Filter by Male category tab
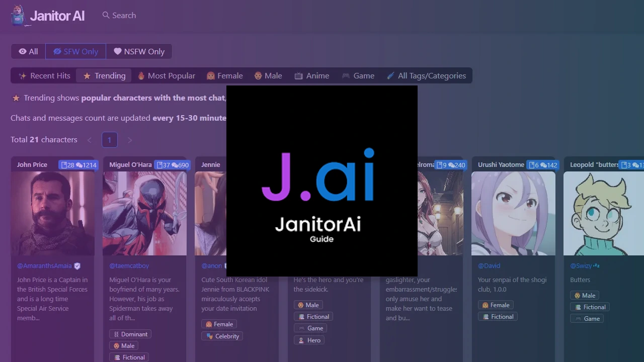644x362 pixels. 268,76
